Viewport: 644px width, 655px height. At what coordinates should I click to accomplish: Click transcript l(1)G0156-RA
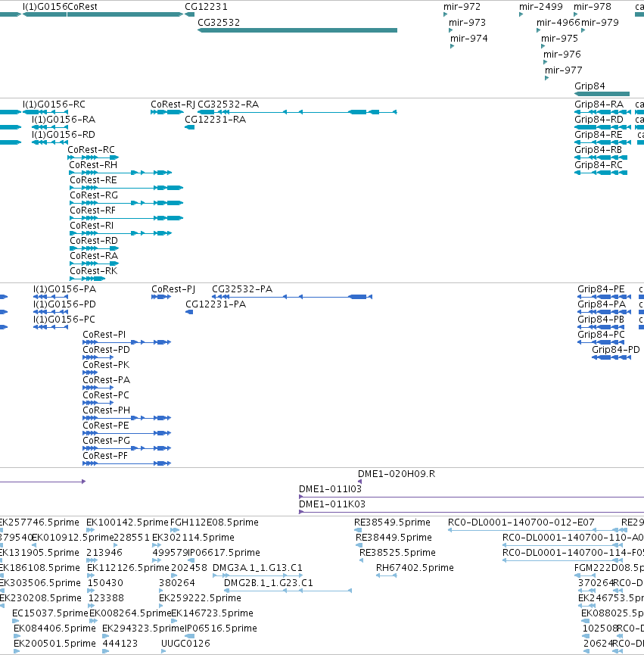[x=50, y=127]
